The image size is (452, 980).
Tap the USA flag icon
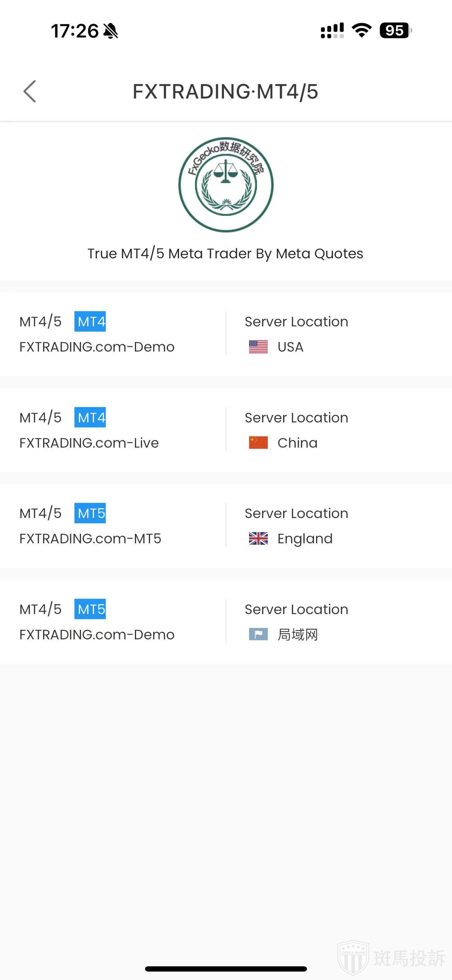258,347
